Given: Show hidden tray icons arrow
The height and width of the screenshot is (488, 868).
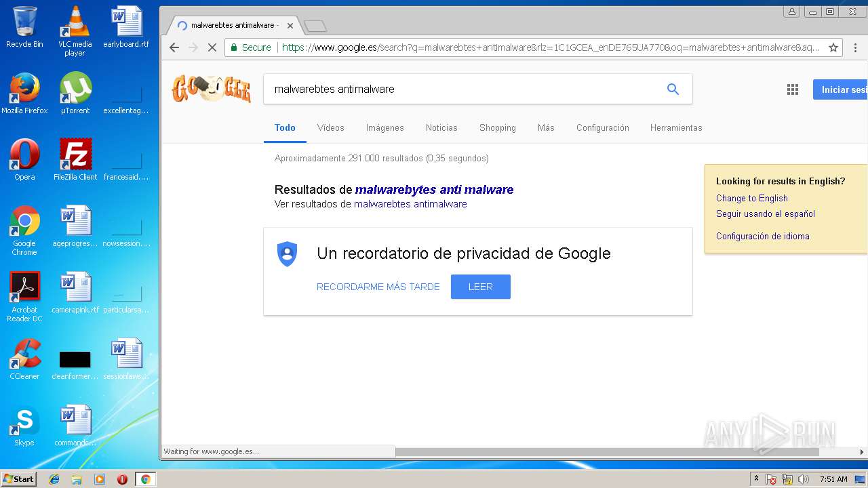Looking at the screenshot, I should point(756,479).
